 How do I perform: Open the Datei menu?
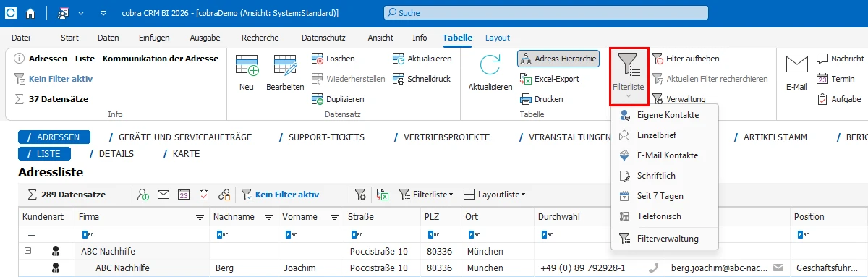point(21,38)
